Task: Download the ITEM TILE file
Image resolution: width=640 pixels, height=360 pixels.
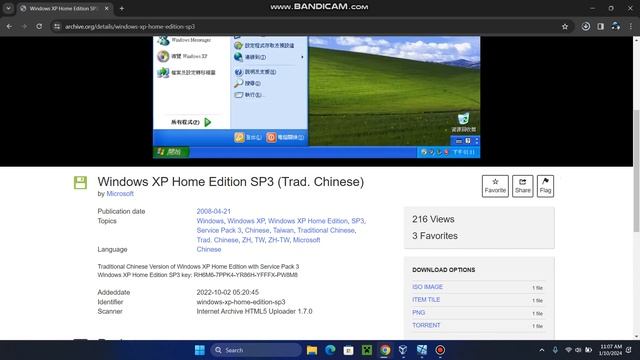Action: pyautogui.click(x=426, y=300)
